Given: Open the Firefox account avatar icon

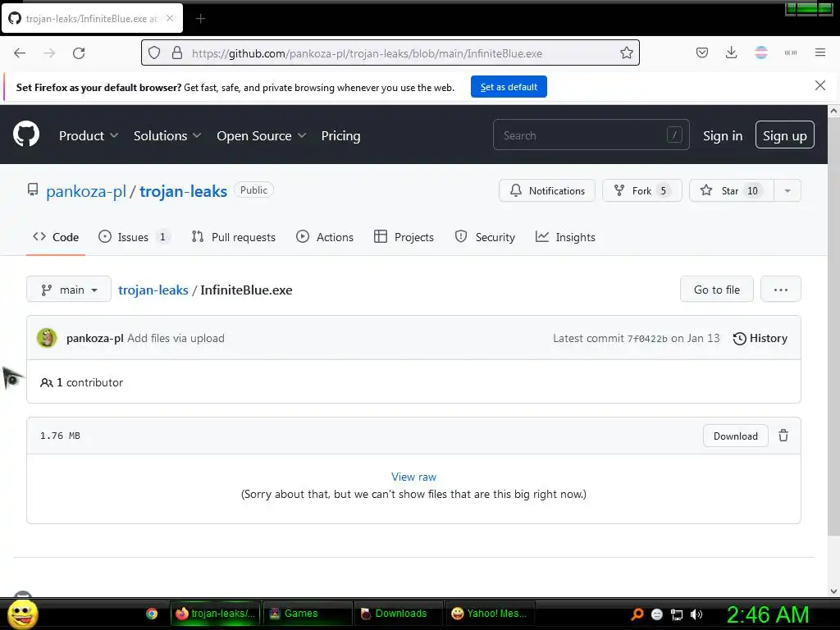Looking at the screenshot, I should click(761, 52).
